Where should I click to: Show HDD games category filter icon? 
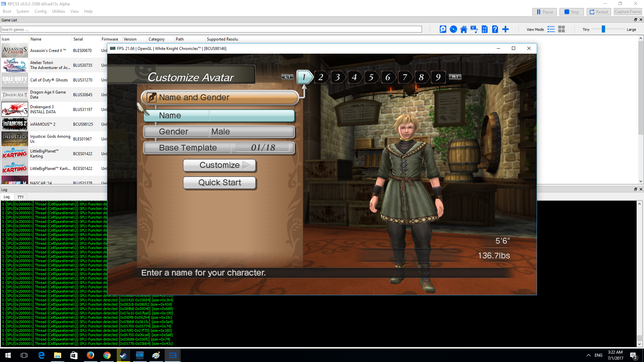point(443,29)
